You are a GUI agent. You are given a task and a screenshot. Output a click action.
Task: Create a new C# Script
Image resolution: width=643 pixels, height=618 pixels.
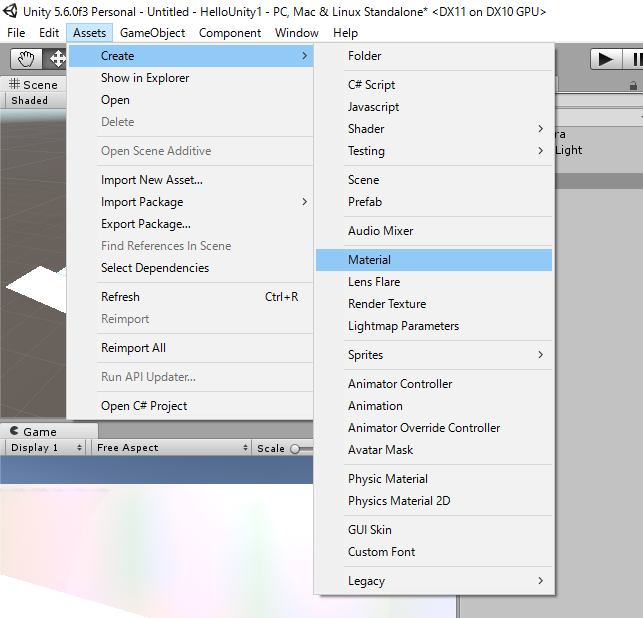coord(434,85)
